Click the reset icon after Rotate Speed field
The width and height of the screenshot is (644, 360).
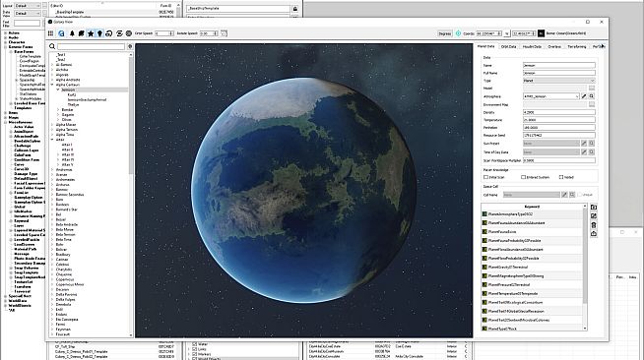pos(224,33)
